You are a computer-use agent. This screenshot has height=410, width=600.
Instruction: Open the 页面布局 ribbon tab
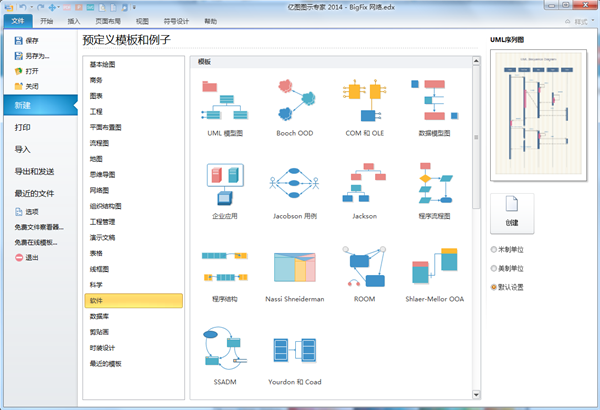(108, 21)
